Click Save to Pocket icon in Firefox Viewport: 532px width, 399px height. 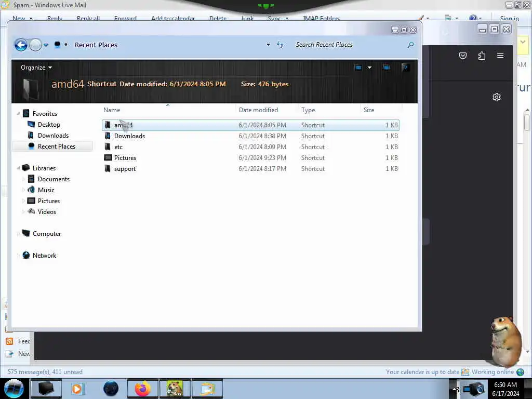[x=463, y=56]
